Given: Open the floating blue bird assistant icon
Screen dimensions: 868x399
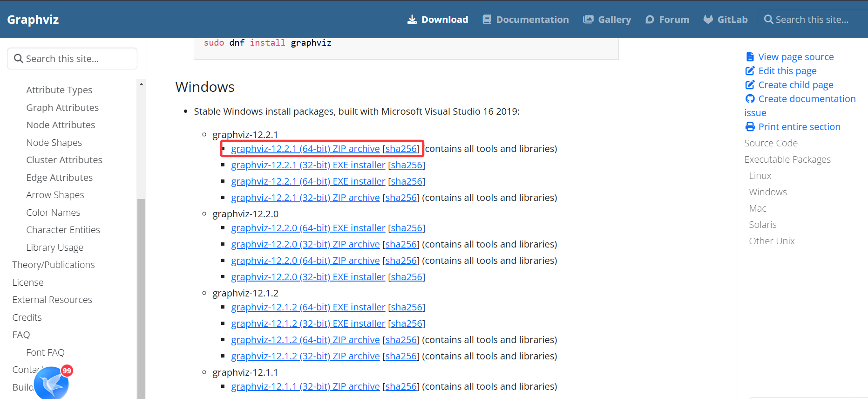Looking at the screenshot, I should [x=51, y=384].
